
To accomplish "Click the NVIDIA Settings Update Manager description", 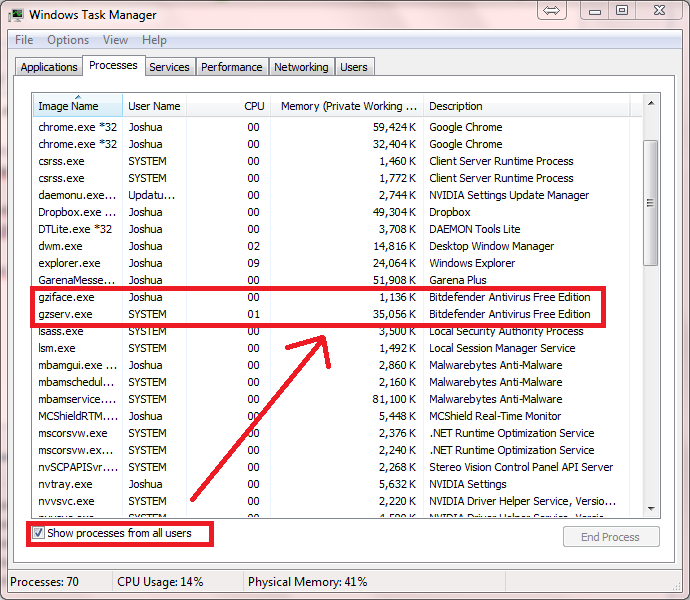I will pyautogui.click(x=509, y=195).
